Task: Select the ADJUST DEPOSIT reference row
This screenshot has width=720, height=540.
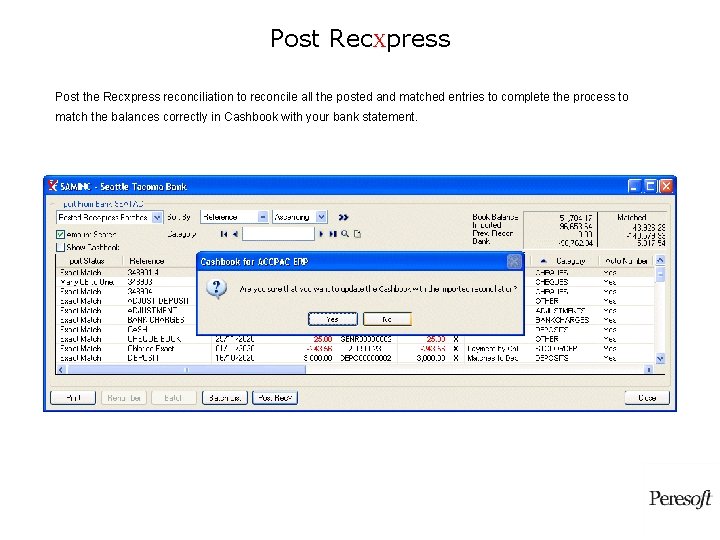Action: point(158,301)
